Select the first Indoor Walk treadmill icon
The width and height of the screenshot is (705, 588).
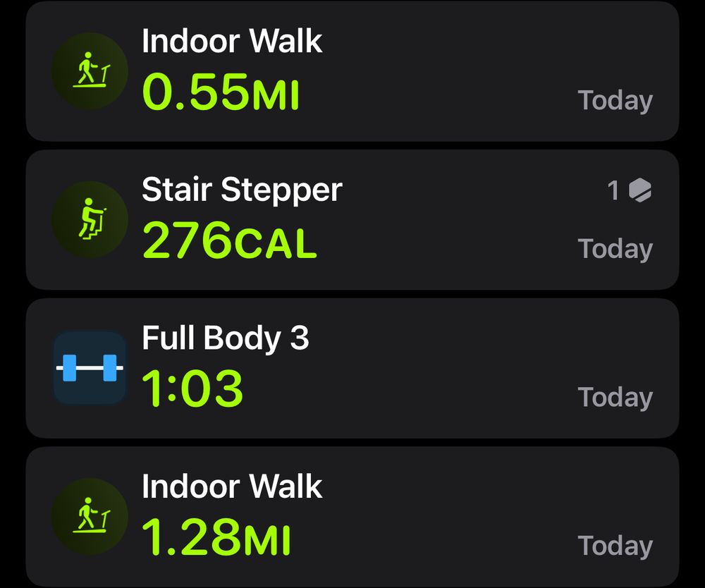tap(89, 71)
